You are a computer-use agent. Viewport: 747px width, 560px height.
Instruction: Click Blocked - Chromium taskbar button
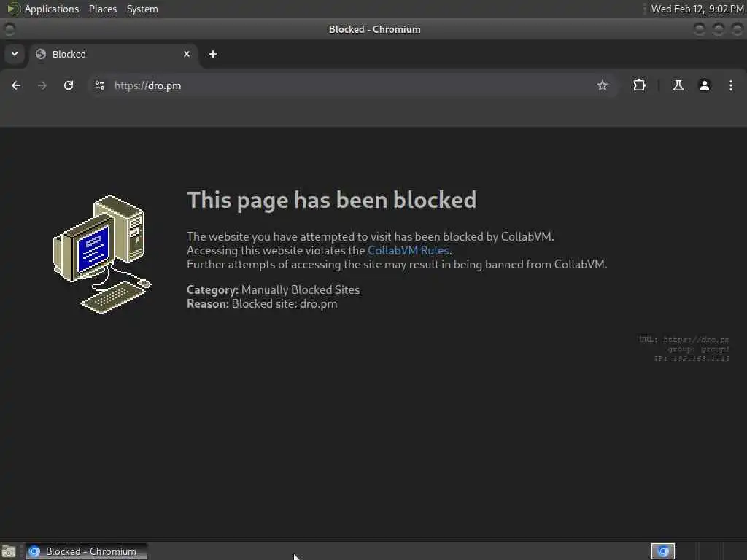[87, 551]
